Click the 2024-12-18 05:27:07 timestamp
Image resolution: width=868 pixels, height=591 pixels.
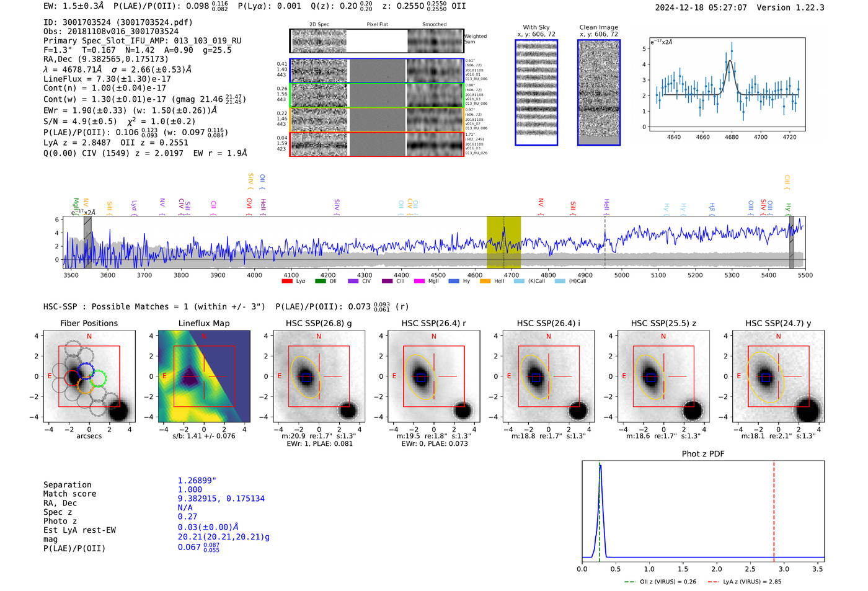[701, 7]
